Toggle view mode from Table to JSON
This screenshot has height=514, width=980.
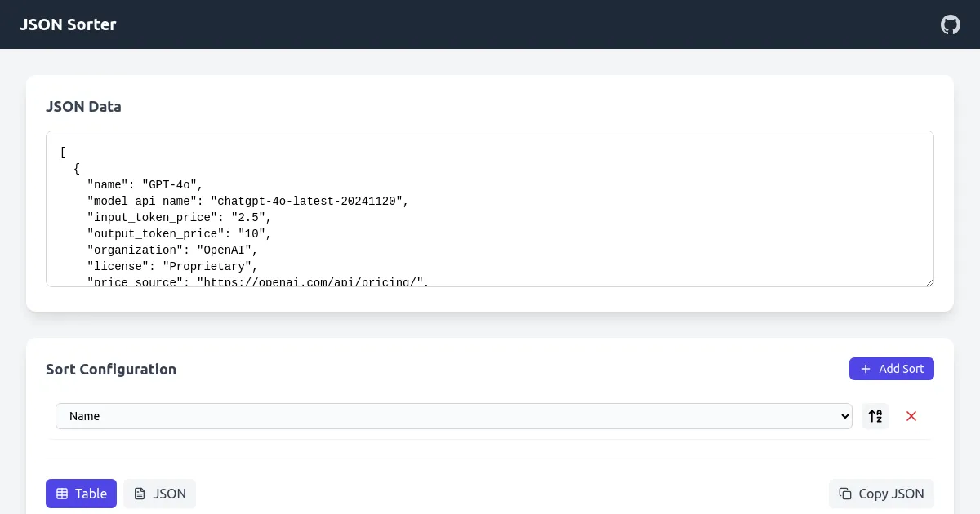click(x=159, y=494)
